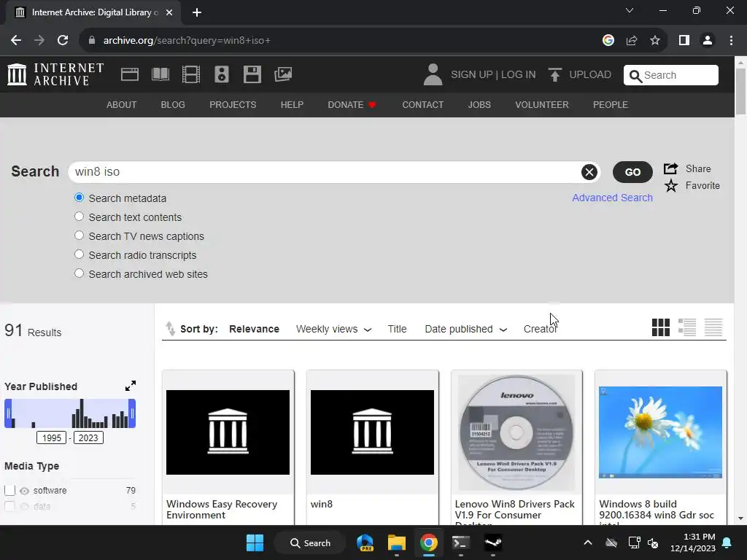Select Search TV news captions option
The image size is (747, 560).
pos(79,236)
